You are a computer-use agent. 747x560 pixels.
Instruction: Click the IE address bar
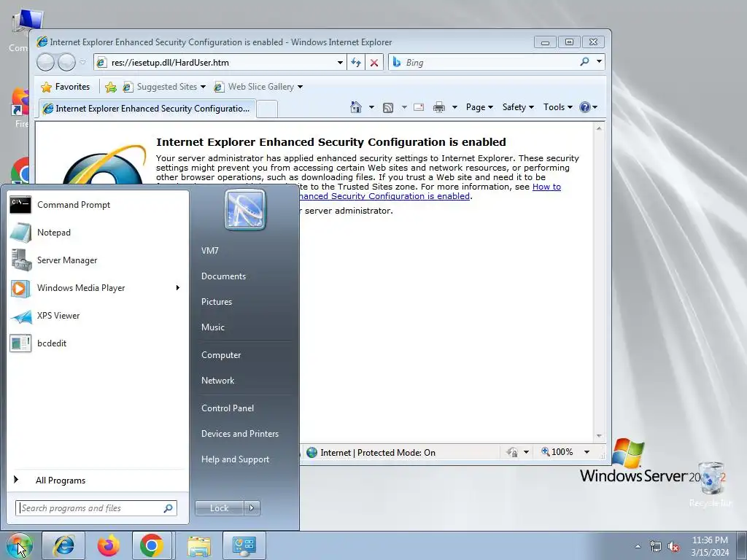click(222, 63)
